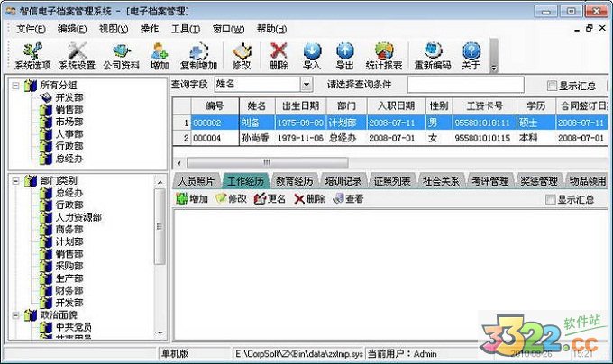Open the 工具(T) menu
The width and height of the screenshot is (613, 364).
click(186, 29)
